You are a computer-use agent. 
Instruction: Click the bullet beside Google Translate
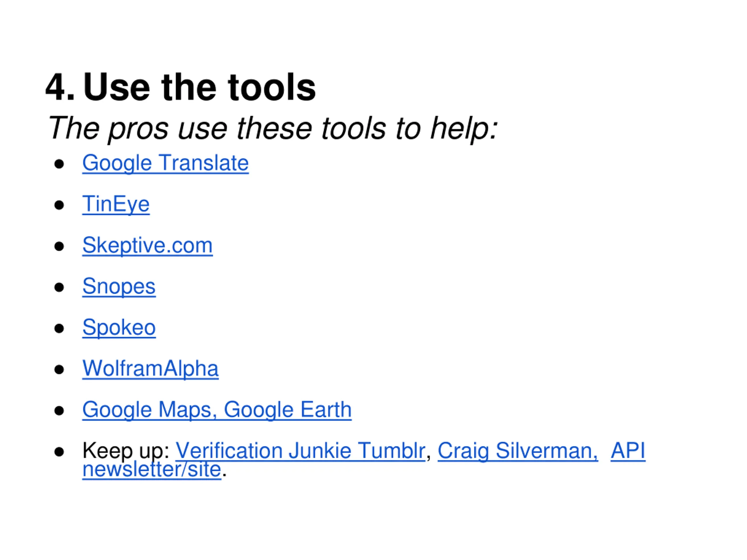pyautogui.click(x=59, y=164)
